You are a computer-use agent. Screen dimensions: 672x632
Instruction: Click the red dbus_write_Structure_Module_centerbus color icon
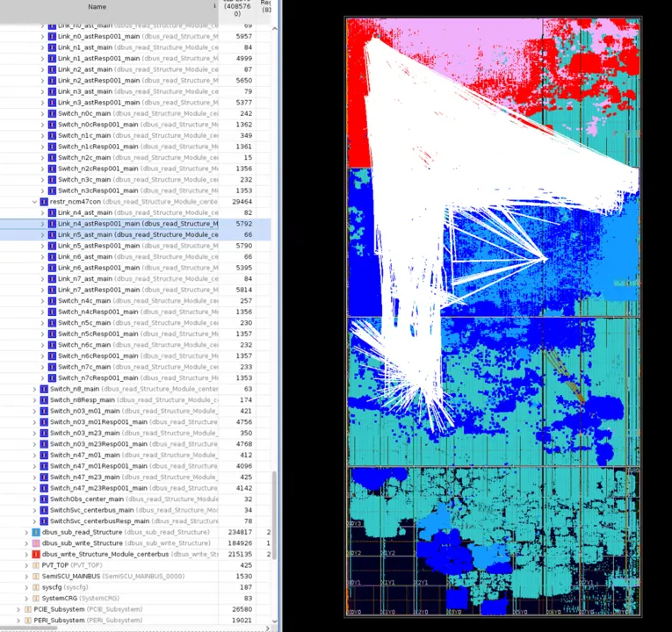coord(36,554)
